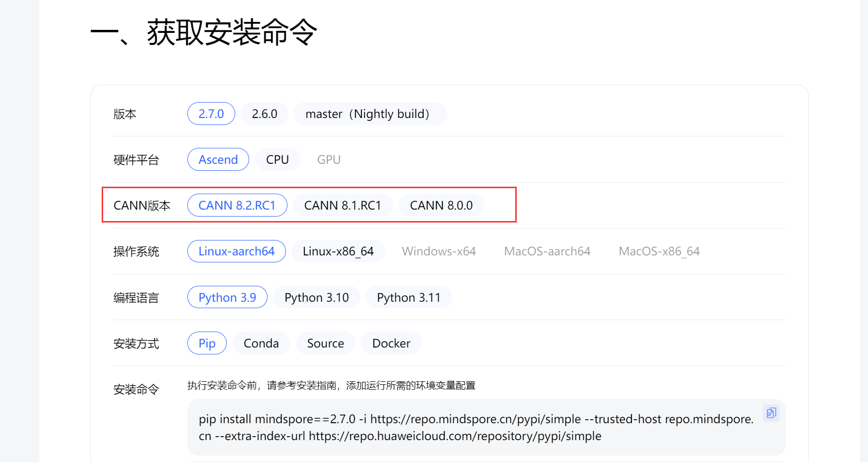The image size is (868, 462).
Task: Click the 一、获取安装命令 heading
Action: (x=204, y=33)
